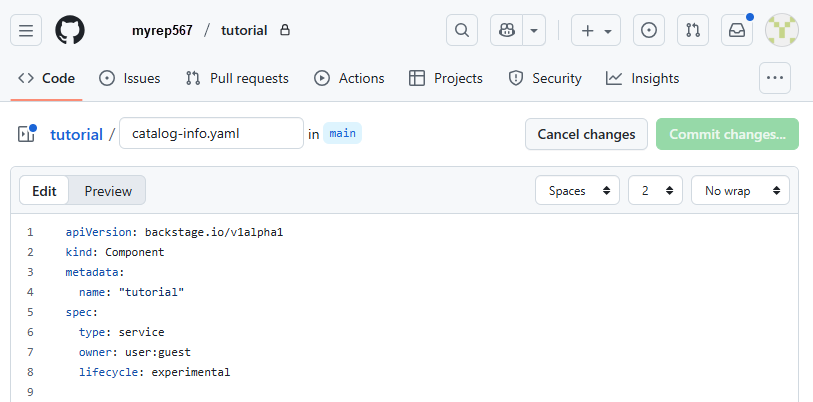Open the pull requests icon in the header
Viewport: 813px width, 402px height.
click(693, 30)
